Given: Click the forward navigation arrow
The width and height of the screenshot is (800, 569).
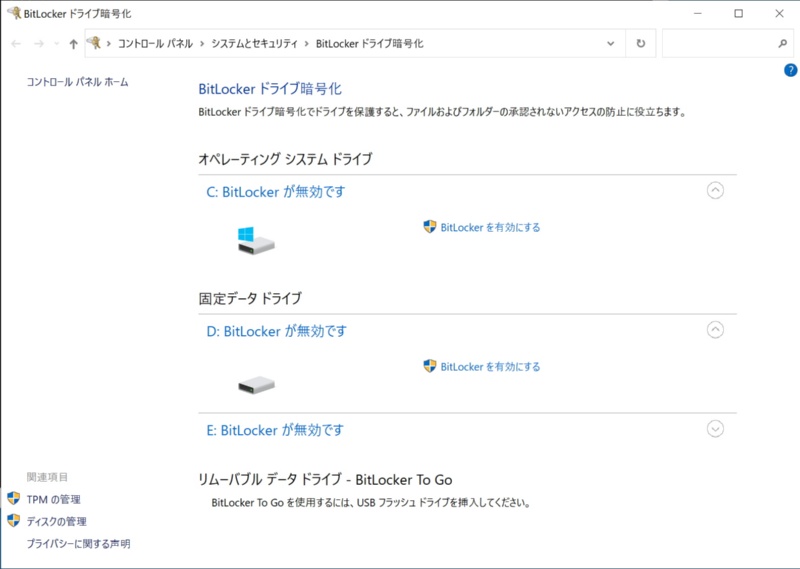Looking at the screenshot, I should click(39, 44).
